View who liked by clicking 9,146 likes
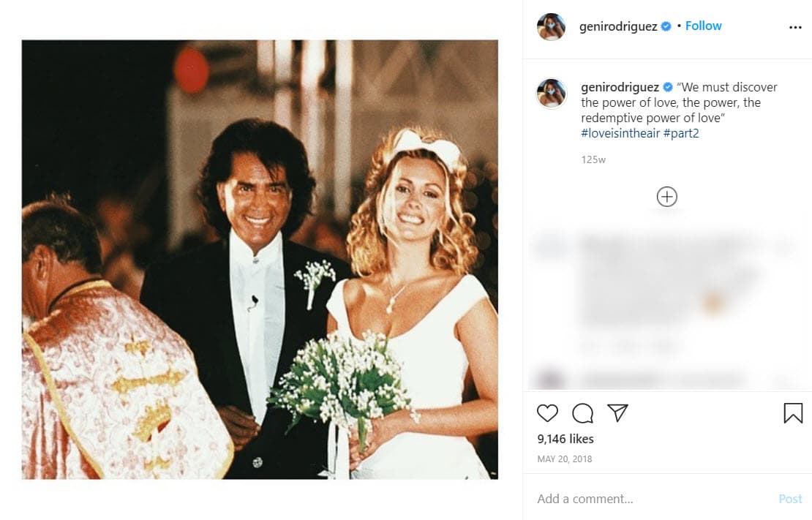 click(564, 439)
